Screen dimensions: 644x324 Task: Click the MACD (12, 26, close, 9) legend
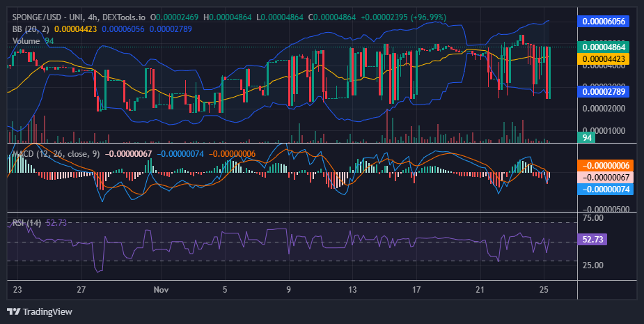point(56,154)
